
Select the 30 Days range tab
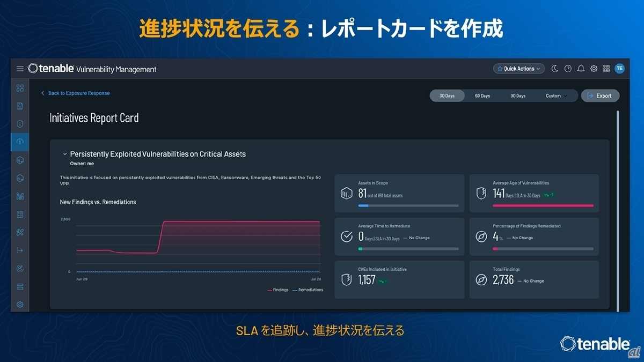click(447, 96)
